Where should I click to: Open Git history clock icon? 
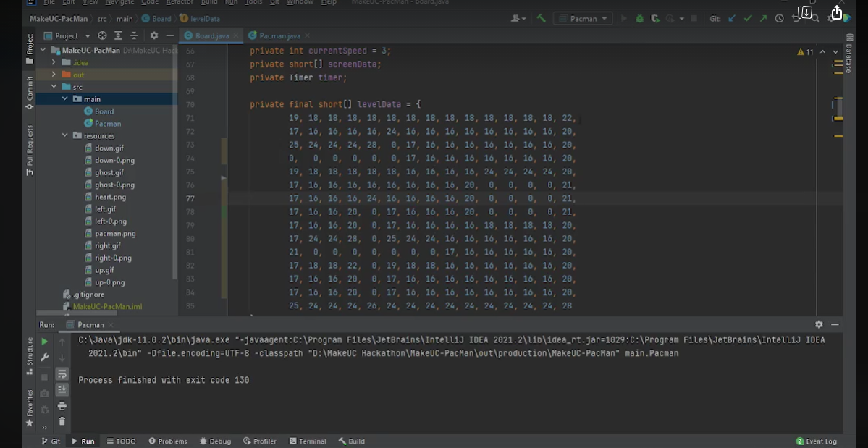(779, 19)
